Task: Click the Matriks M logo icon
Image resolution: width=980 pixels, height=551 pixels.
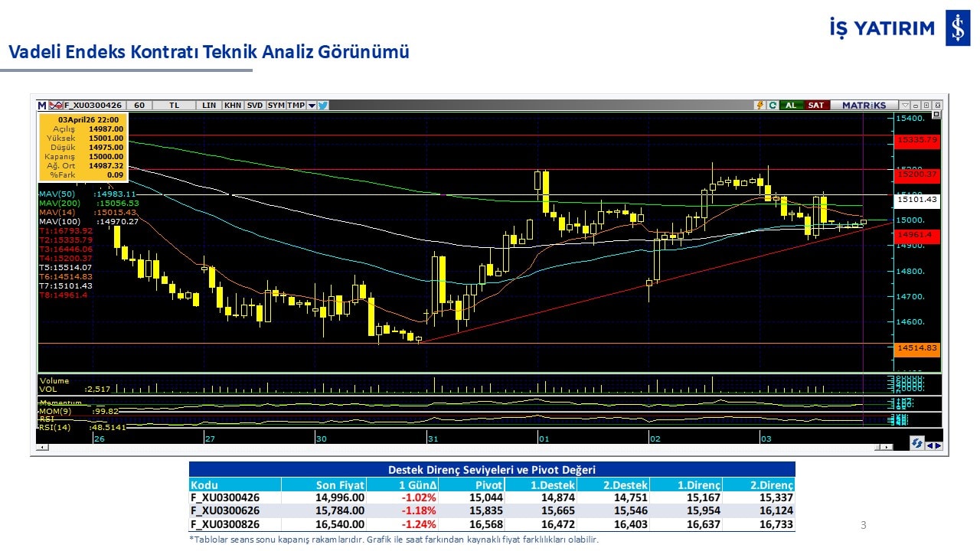Action: point(42,106)
